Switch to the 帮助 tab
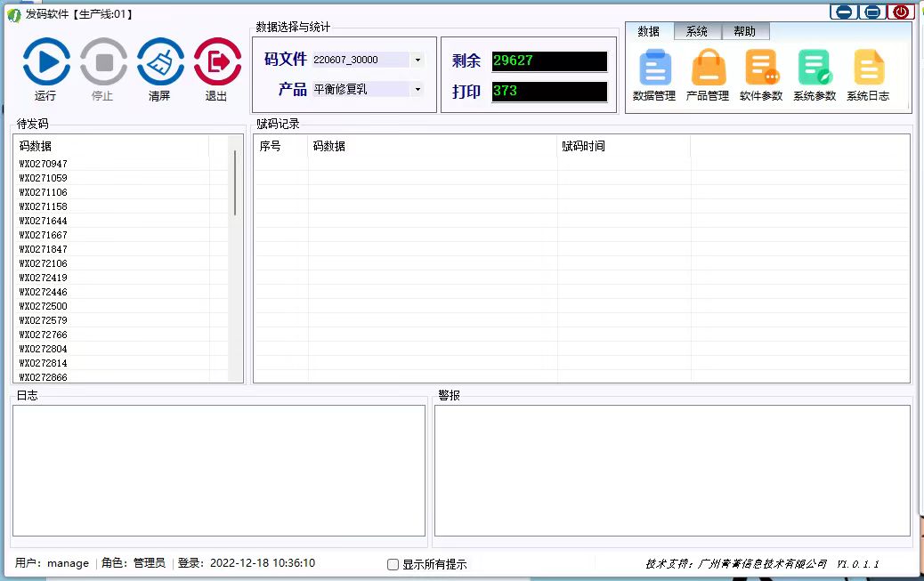The width and height of the screenshot is (924, 581). pyautogui.click(x=745, y=32)
